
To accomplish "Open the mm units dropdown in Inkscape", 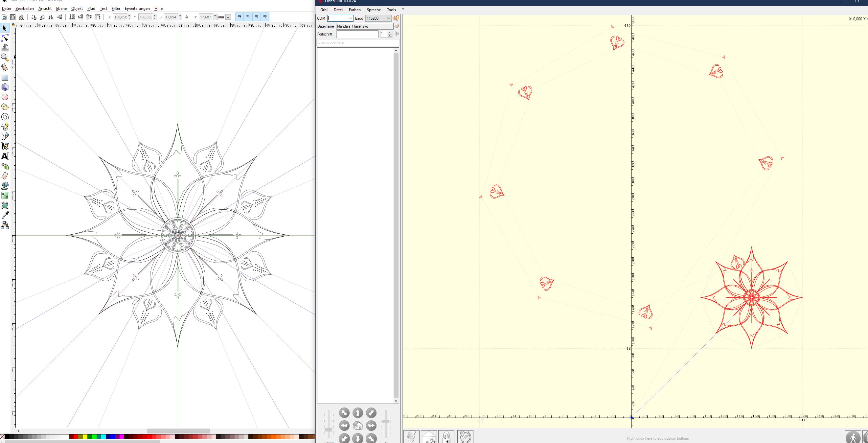I will [228, 17].
